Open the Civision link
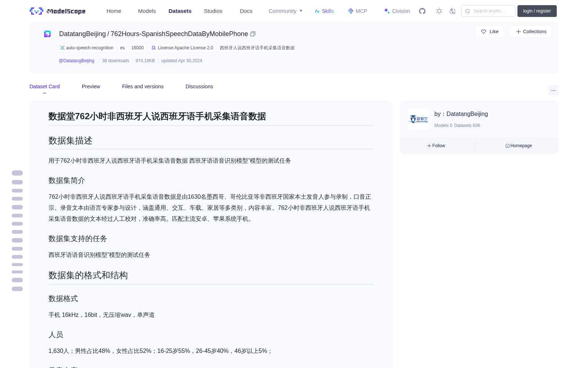 [x=397, y=11]
